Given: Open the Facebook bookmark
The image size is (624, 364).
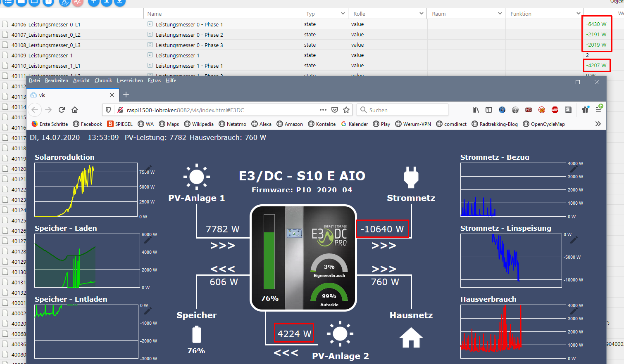Looking at the screenshot, I should [88, 124].
